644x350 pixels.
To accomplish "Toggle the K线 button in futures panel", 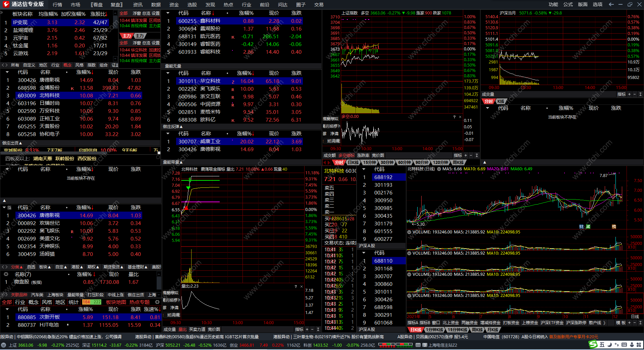I will click(x=501, y=101).
